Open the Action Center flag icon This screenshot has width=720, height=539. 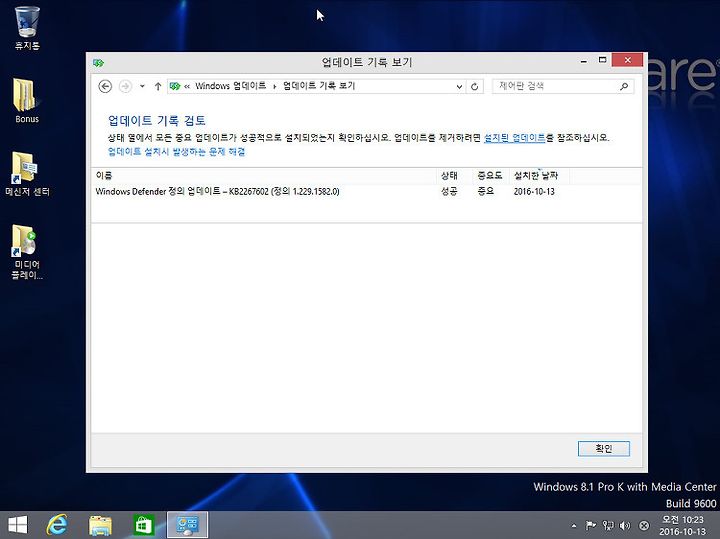pyautogui.click(x=591, y=525)
